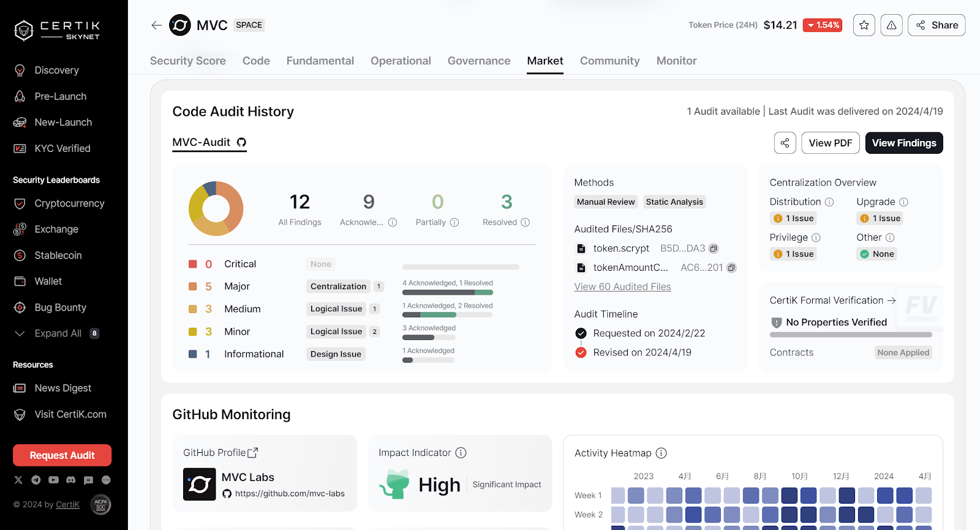Click the alert warning icon button
This screenshot has height=530, width=980.
tap(892, 25)
